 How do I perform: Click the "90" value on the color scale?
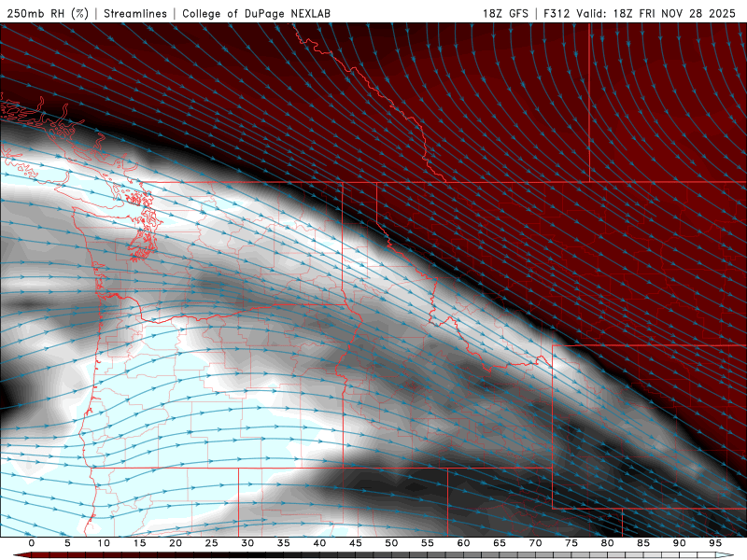coord(680,543)
